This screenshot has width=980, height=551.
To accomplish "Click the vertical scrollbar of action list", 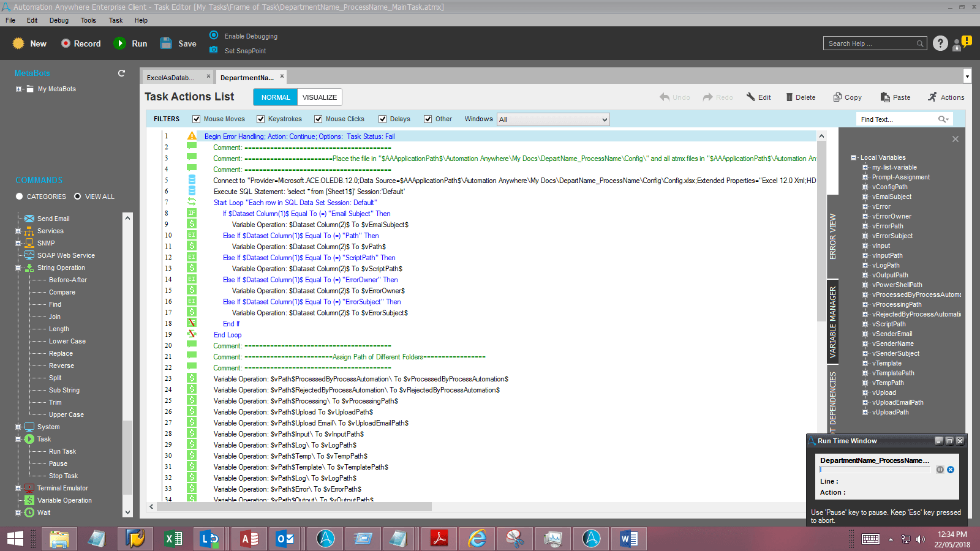I will [x=821, y=231].
